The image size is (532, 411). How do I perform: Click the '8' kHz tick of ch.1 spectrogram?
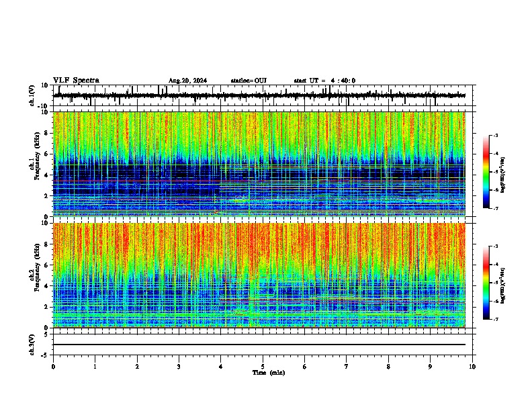pos(46,133)
